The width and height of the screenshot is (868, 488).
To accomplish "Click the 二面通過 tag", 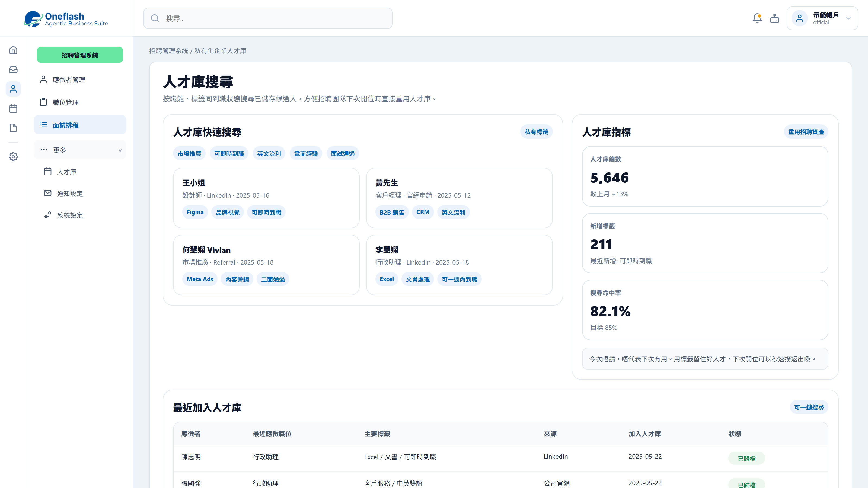I will click(273, 279).
